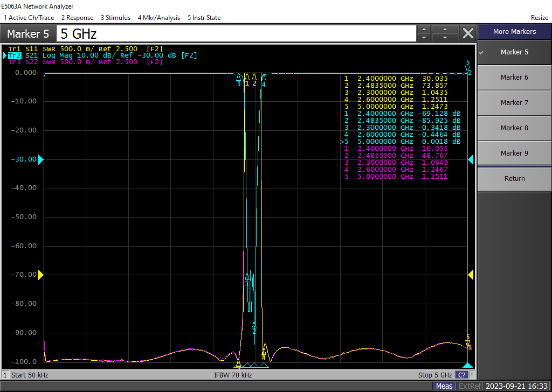Image resolution: width=552 pixels, height=392 pixels.
Task: Open the Mkr/Analysis menu
Action: [x=159, y=18]
